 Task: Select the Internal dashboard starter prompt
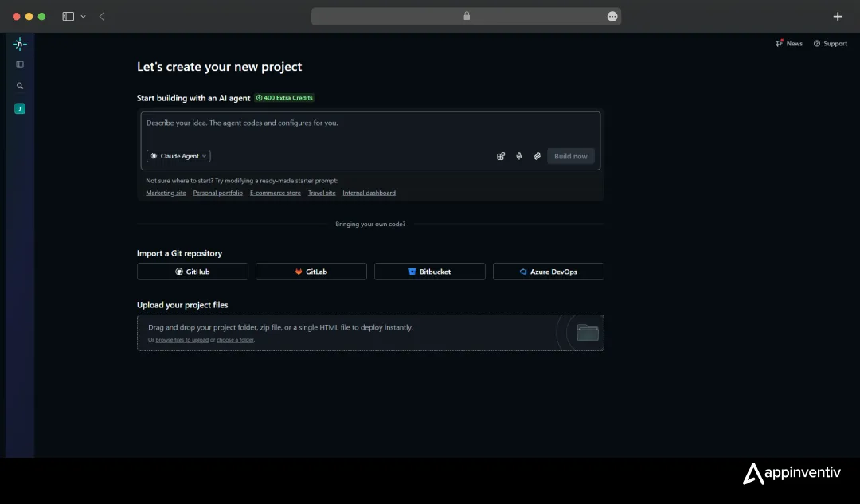point(369,193)
